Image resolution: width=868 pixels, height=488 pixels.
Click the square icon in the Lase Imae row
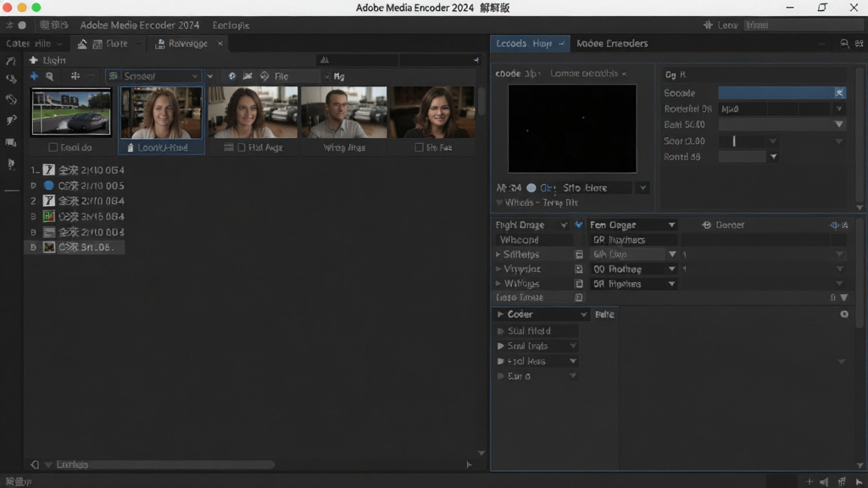click(x=578, y=297)
